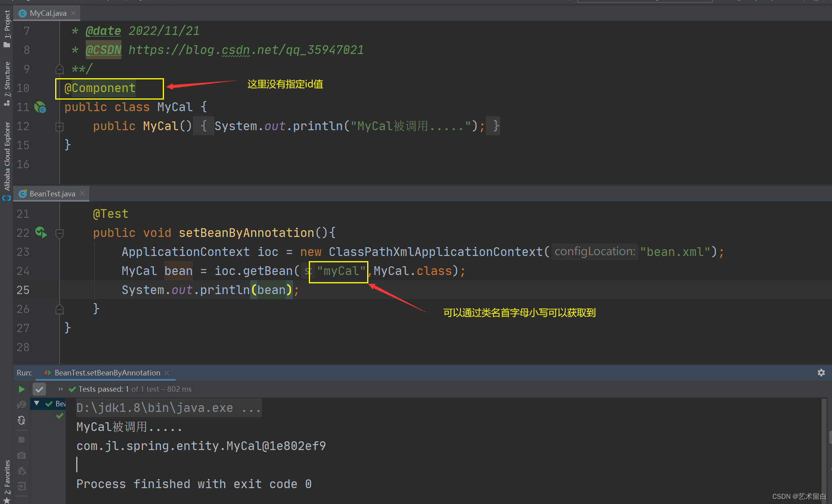832x504 pixels.
Task: Close BeanTest.setBeanByAnnotation run tab
Action: (x=167, y=373)
